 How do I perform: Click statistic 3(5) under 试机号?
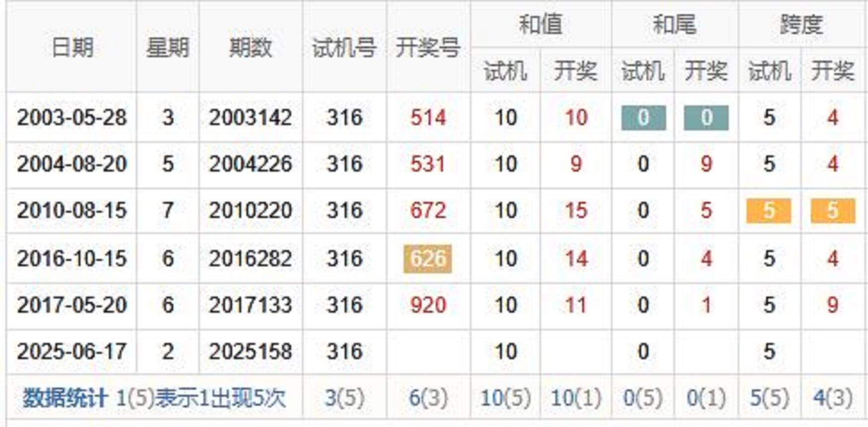344,398
